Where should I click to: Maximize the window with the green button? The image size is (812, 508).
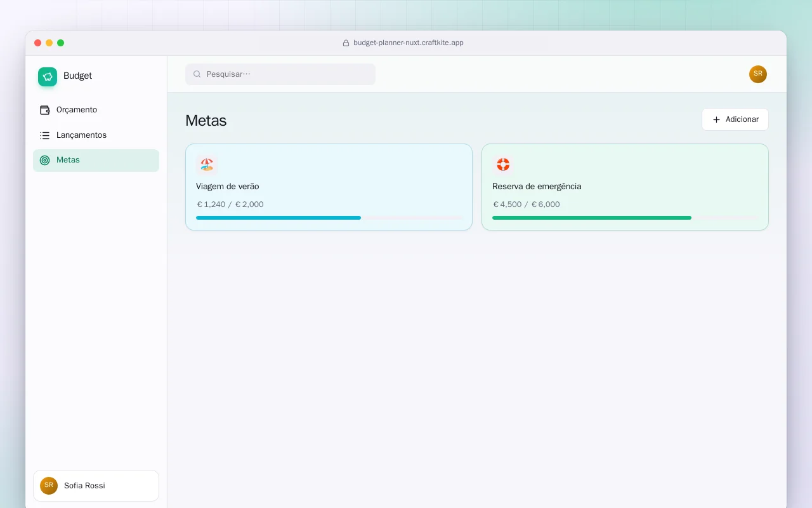click(x=61, y=43)
